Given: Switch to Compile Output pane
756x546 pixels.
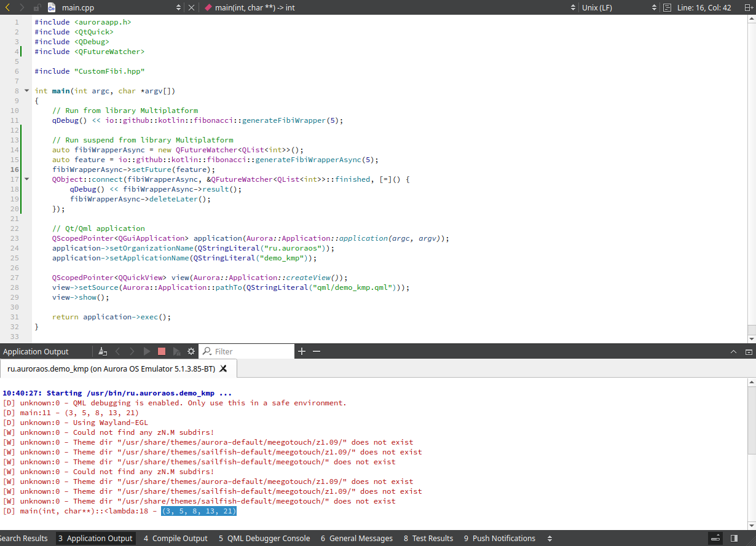Looking at the screenshot, I should point(176,539).
